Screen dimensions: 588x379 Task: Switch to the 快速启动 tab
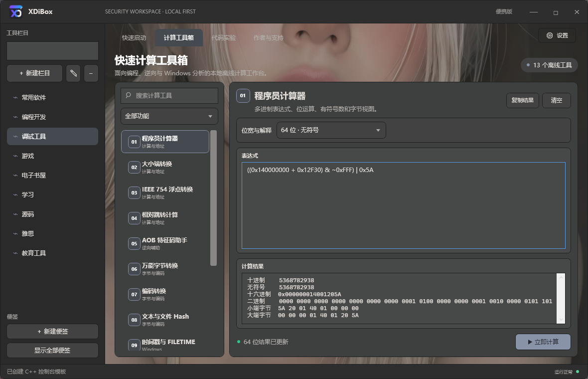[x=134, y=38]
